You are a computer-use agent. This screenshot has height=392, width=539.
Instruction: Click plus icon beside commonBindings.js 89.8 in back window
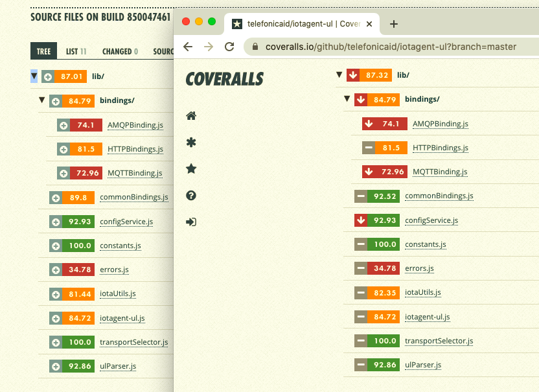[x=56, y=198]
